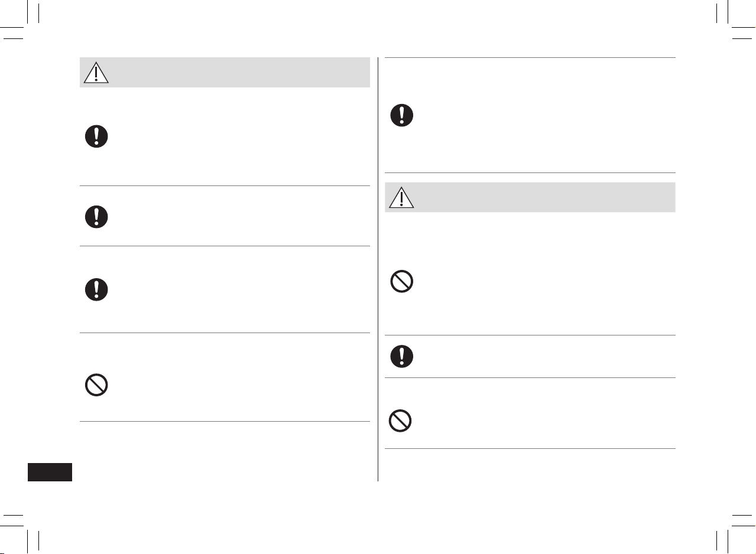Click the separator line above the left prohibition icon
The height and width of the screenshot is (554, 756).
click(x=225, y=333)
